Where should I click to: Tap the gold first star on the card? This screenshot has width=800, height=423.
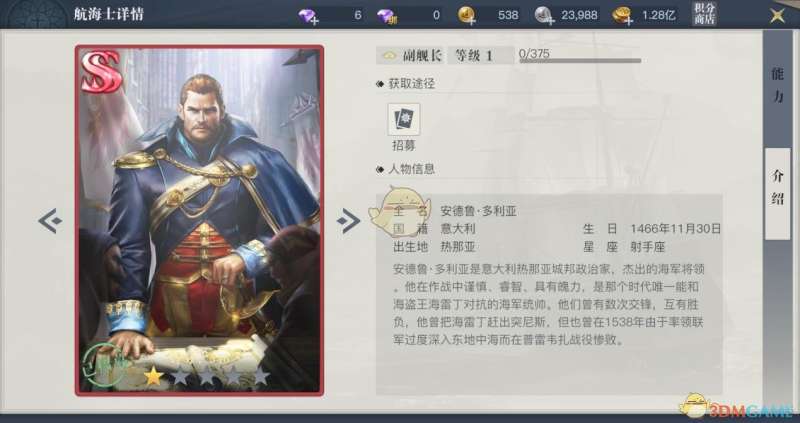click(x=154, y=377)
